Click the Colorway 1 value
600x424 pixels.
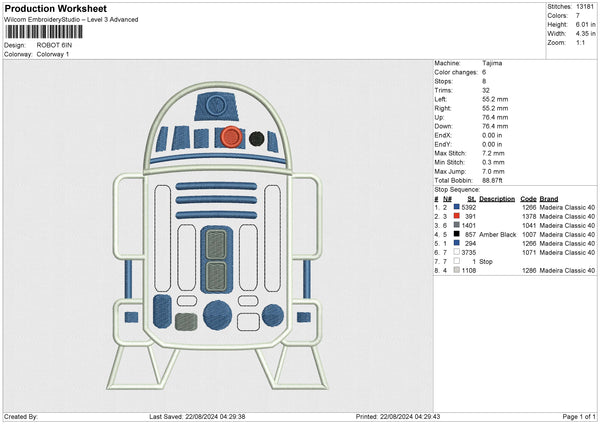click(54, 54)
